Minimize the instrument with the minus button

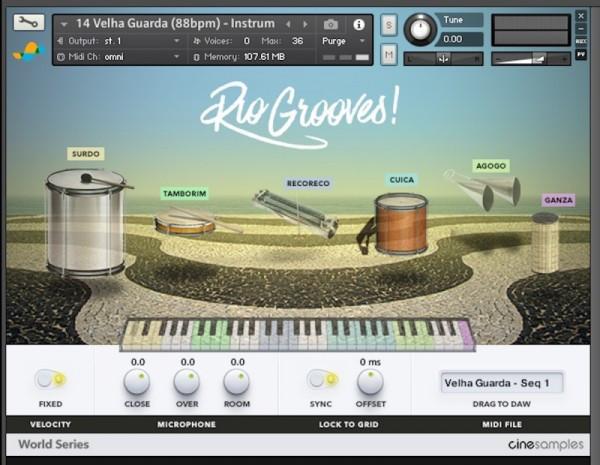[581, 29]
